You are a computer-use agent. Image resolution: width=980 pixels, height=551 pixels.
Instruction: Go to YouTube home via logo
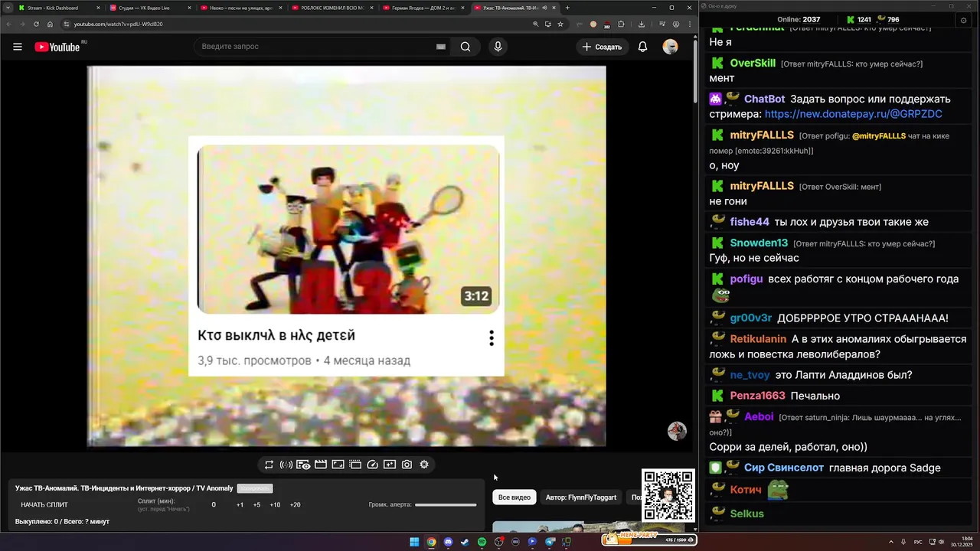click(57, 47)
